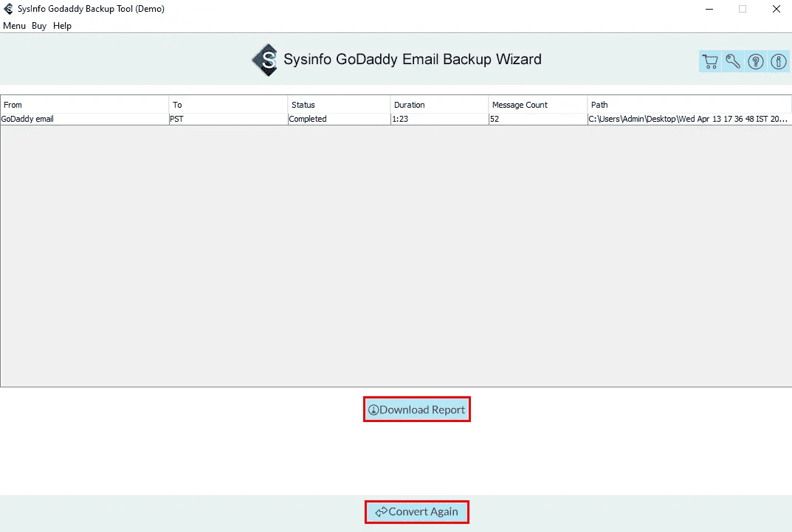Open the activation key icon
The width and height of the screenshot is (792, 532).
tap(733, 61)
